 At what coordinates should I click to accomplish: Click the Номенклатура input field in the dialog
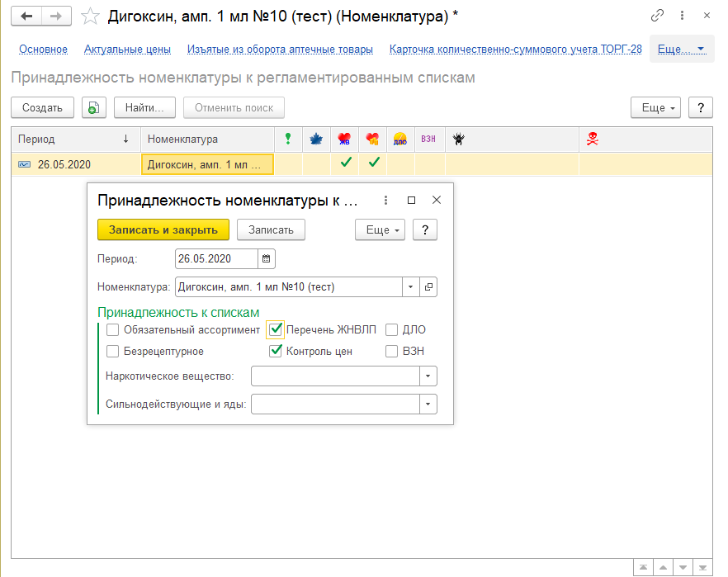(289, 287)
